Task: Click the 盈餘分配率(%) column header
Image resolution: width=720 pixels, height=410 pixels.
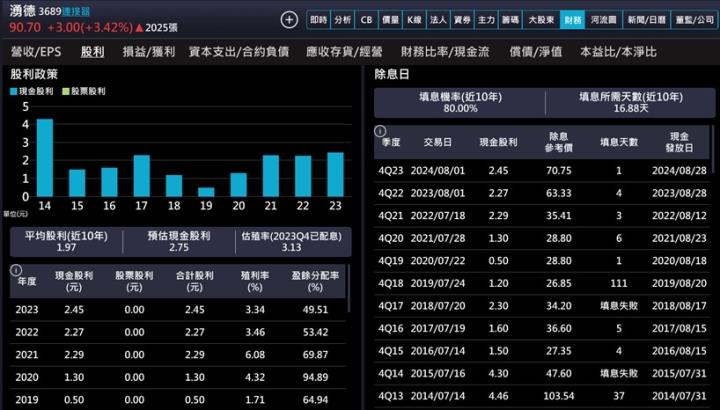Action: 315,281
